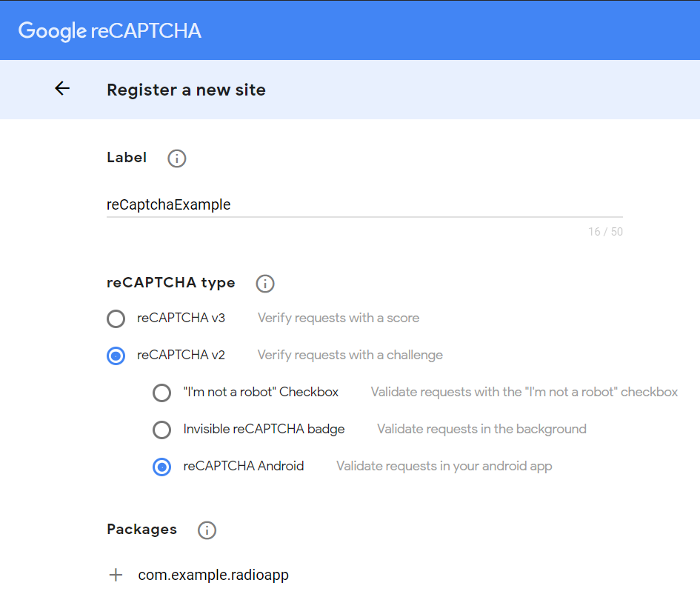This screenshot has width=700, height=597.
Task: Choose the reCAPTCHA v2 radio option
Action: click(x=116, y=356)
